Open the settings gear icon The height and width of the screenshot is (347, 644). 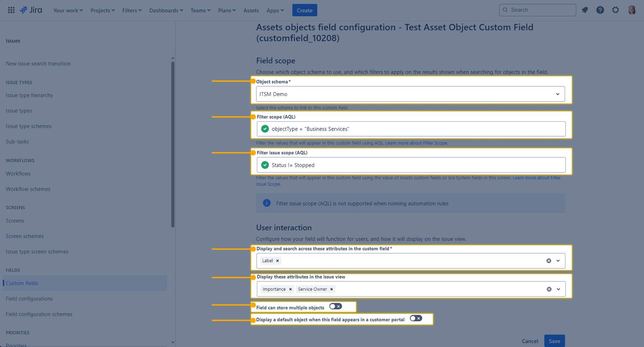tap(615, 10)
